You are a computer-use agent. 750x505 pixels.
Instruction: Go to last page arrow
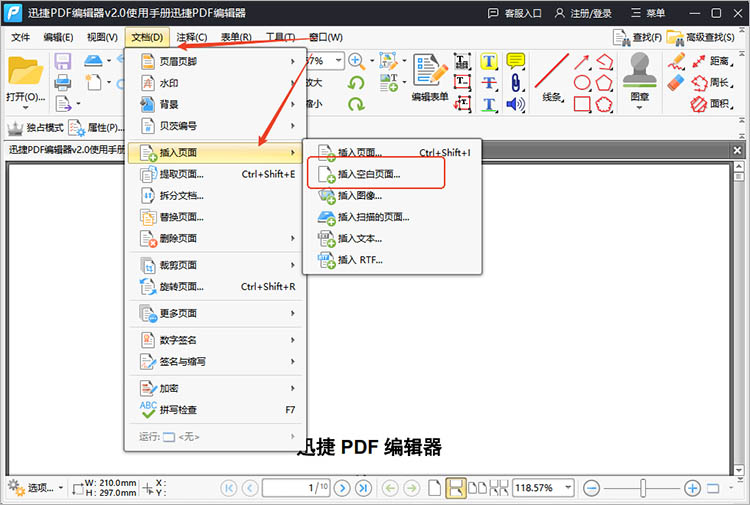[x=364, y=488]
